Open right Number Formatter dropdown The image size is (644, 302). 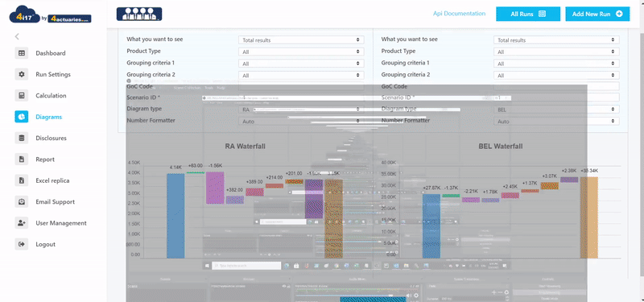tap(556, 122)
